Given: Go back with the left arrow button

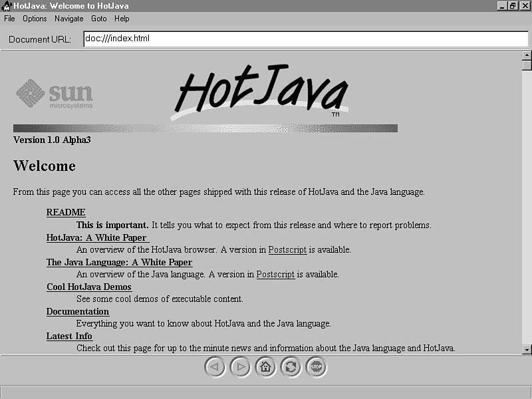Looking at the screenshot, I should click(215, 367).
